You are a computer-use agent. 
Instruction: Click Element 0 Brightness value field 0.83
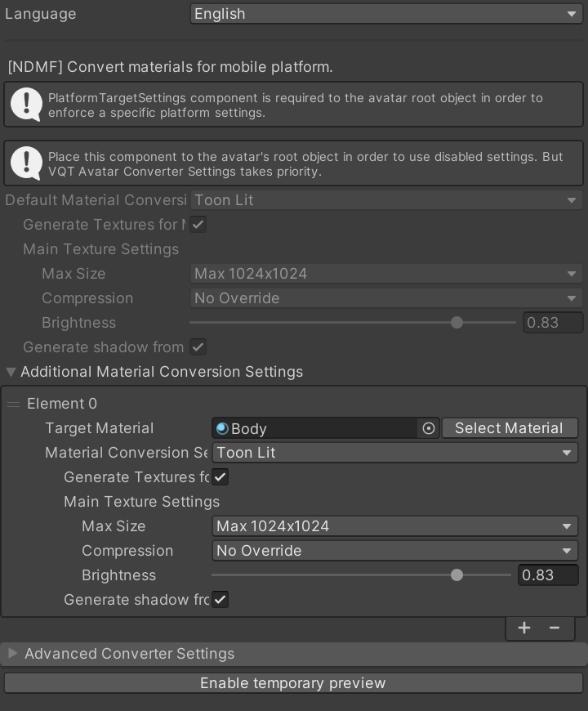click(548, 575)
